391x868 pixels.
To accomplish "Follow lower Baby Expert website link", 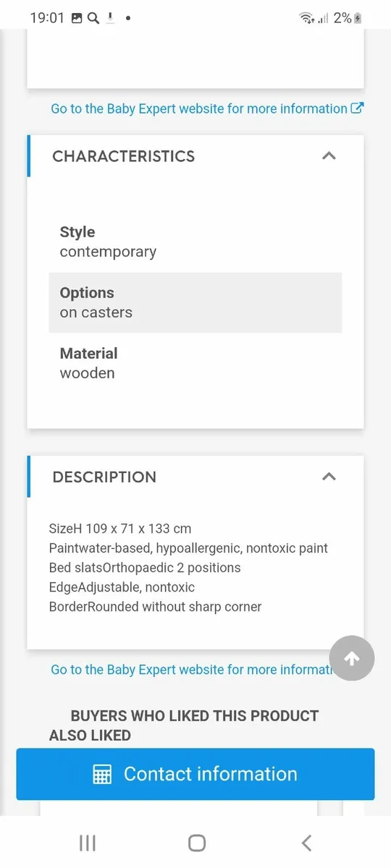I will coord(190,670).
